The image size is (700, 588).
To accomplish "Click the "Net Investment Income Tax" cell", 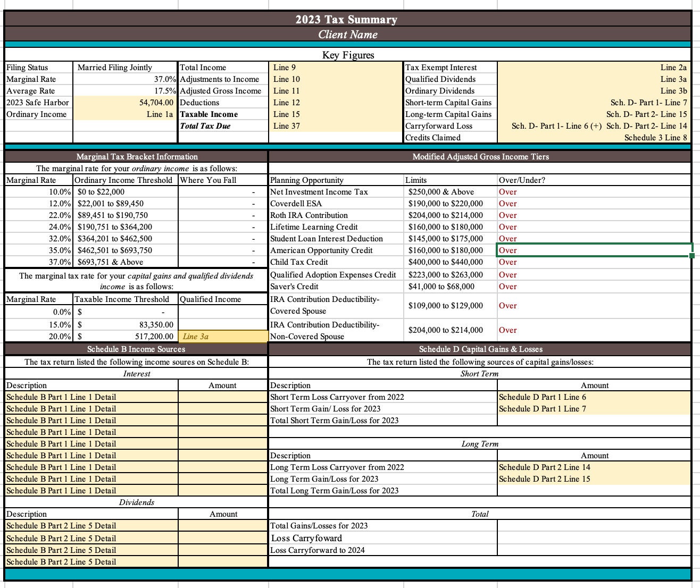I will 336,192.
